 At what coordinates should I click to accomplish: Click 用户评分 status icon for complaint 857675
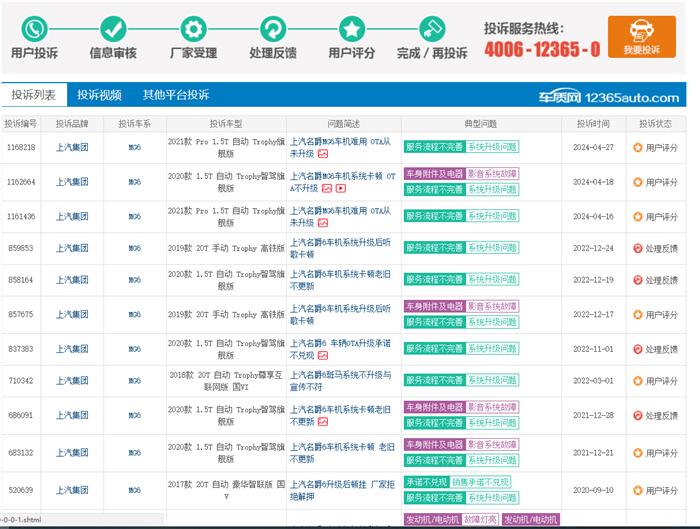[x=638, y=314]
